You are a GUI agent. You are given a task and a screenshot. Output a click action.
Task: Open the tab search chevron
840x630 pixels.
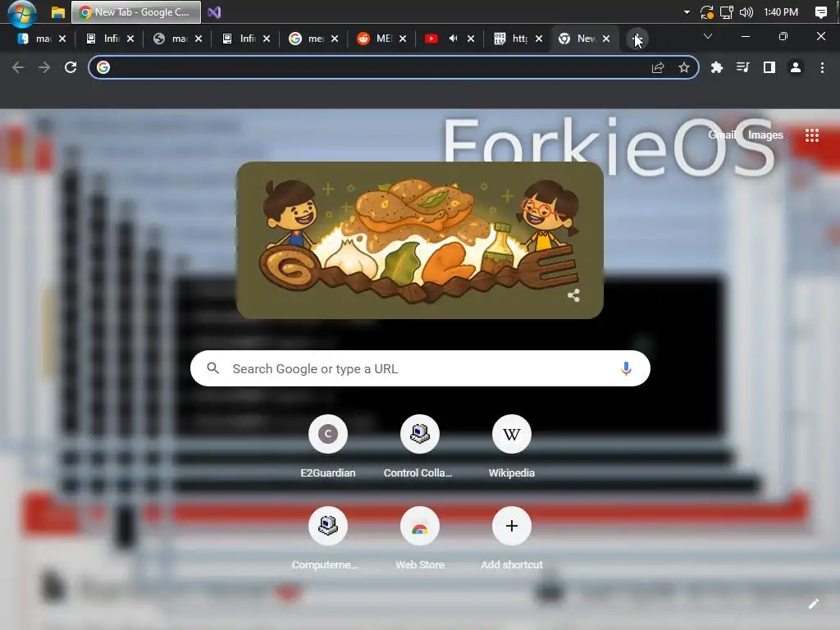708,36
